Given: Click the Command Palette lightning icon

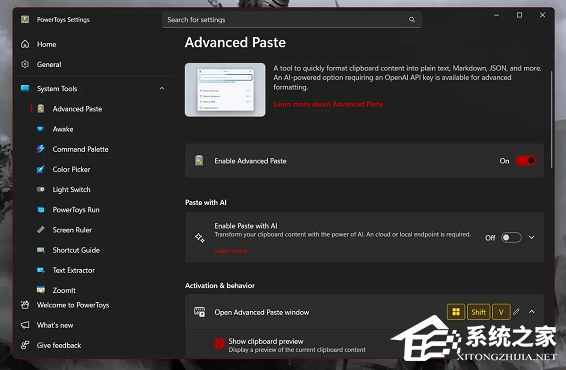Looking at the screenshot, I should (40, 149).
